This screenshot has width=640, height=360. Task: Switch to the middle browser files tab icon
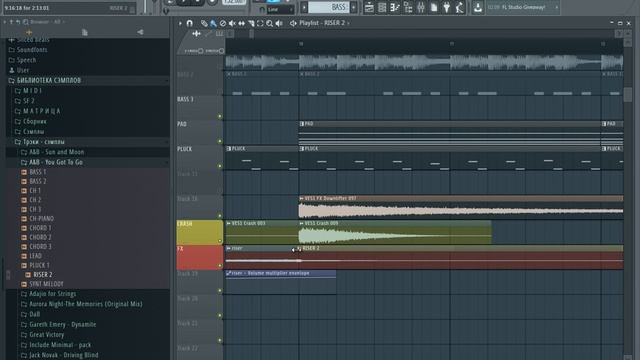tap(84, 32)
